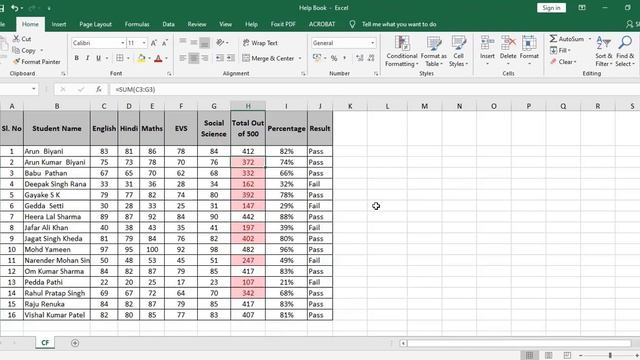Click the Undo arrow in title bar
The image size is (640, 360).
pos(14,8)
